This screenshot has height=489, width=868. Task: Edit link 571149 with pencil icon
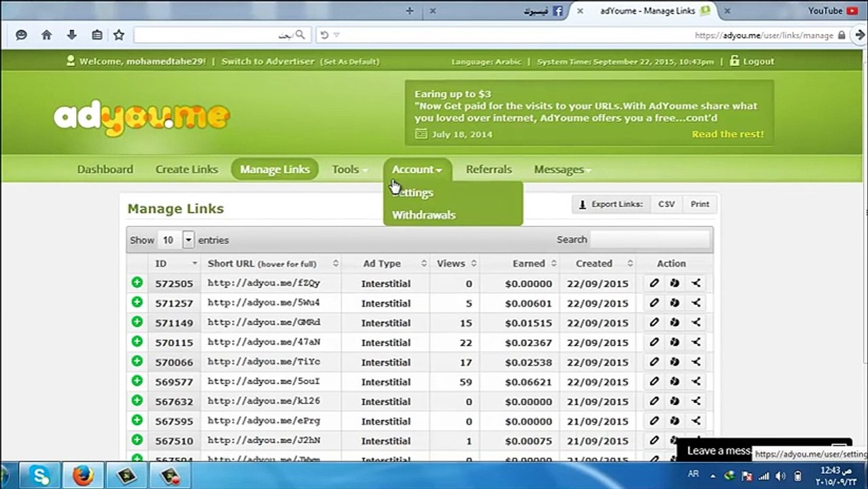[654, 323]
